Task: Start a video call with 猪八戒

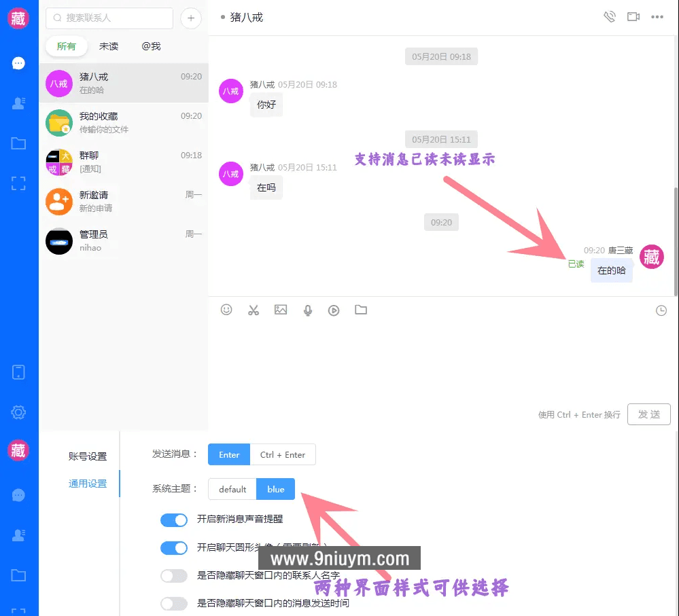Action: tap(633, 16)
